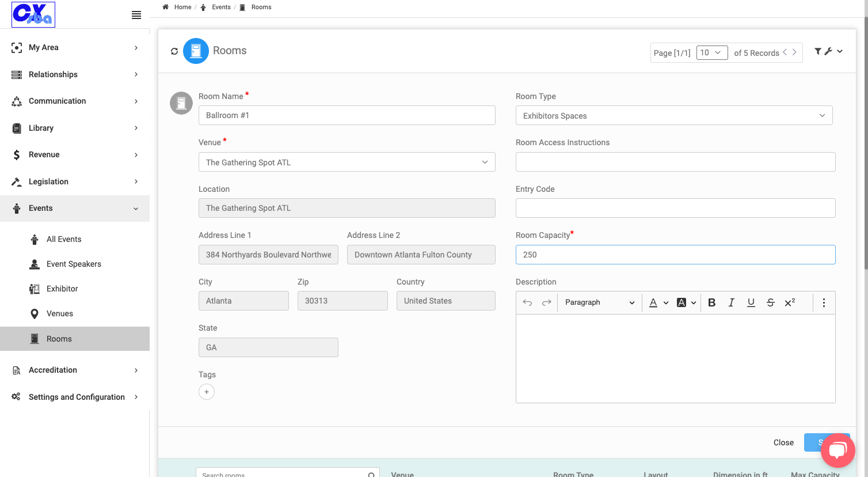
Task: Undo in the description editor
Action: 527,302
